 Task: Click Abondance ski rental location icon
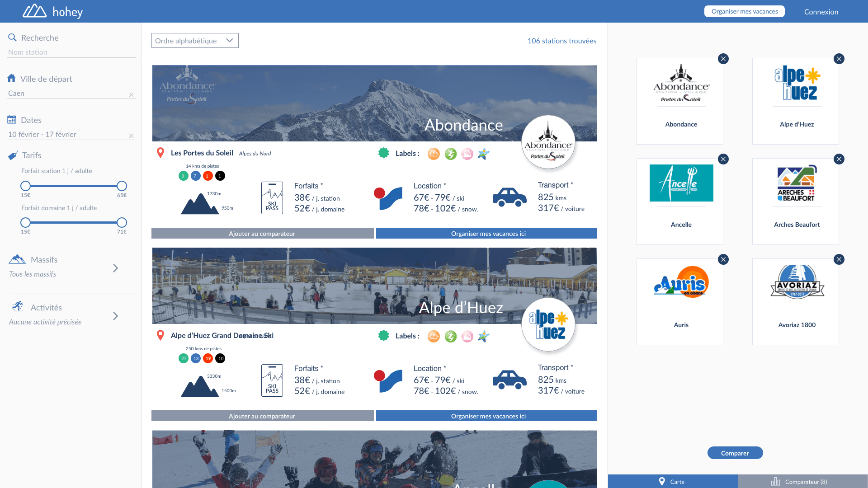click(x=388, y=198)
